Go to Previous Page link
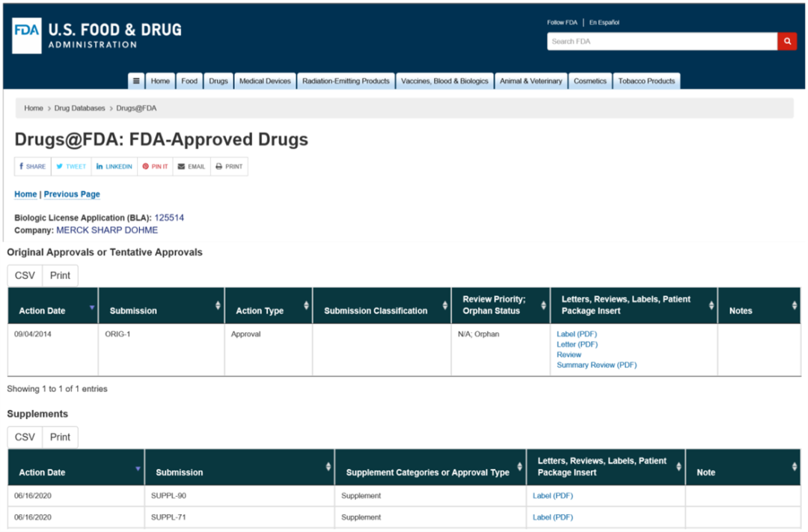Screen dimensions: 808x532 coord(72,195)
